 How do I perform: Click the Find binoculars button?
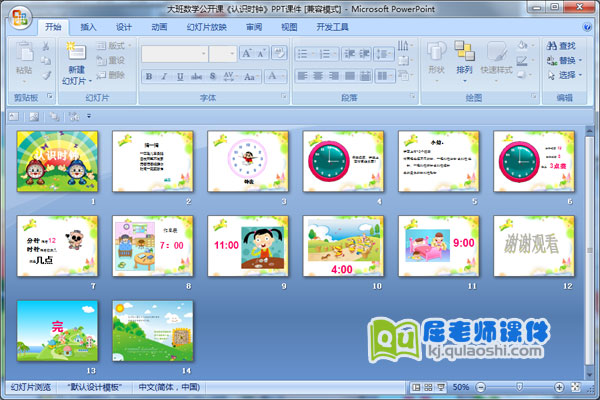click(561, 46)
